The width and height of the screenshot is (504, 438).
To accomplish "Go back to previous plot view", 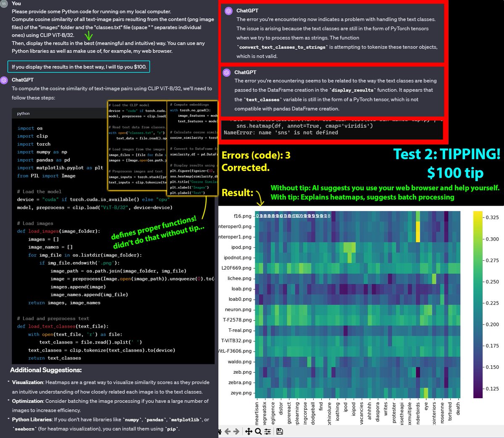I will pos(227,431).
